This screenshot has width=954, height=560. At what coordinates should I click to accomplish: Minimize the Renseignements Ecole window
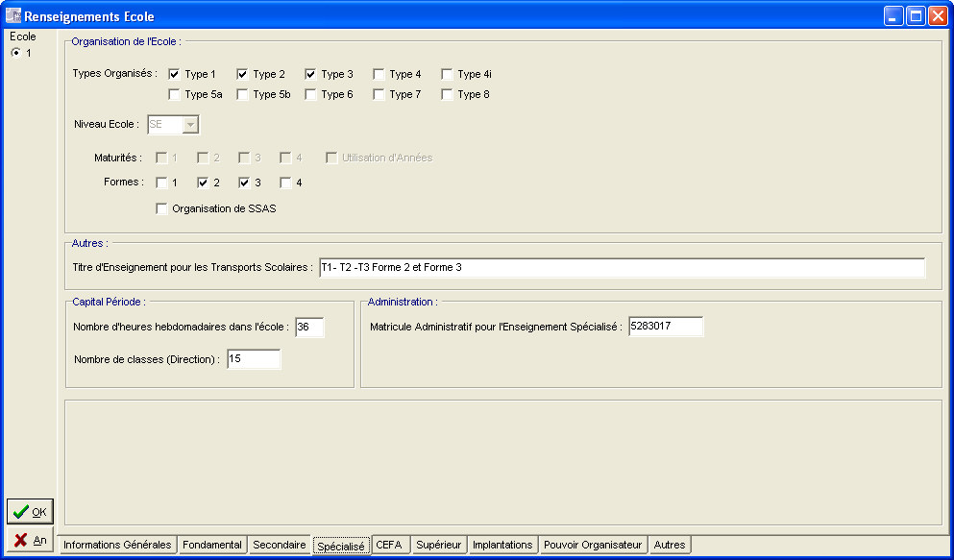(893, 15)
